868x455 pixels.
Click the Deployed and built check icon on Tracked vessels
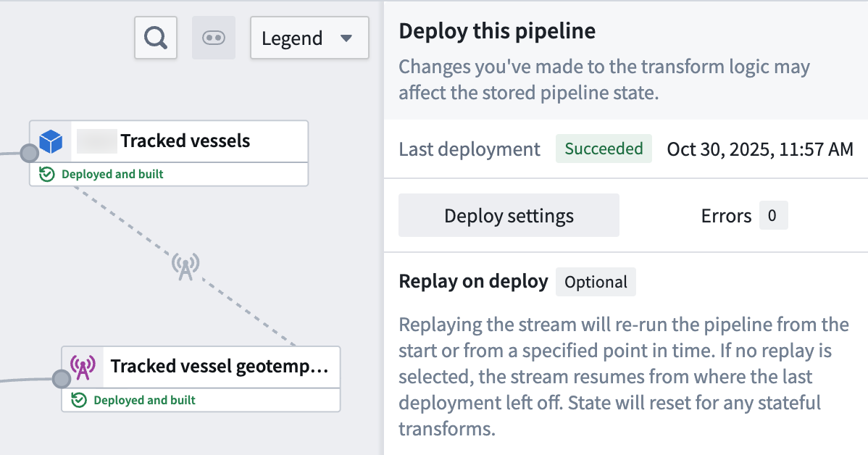tap(49, 174)
